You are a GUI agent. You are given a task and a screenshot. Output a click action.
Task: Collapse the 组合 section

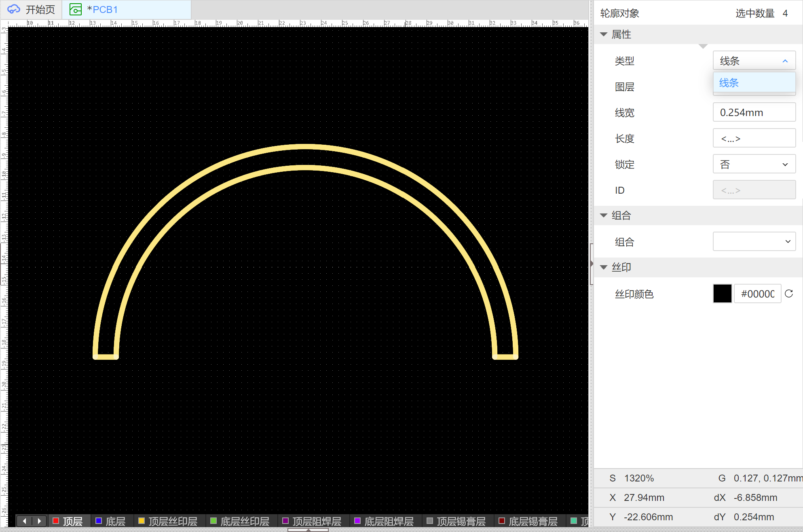pyautogui.click(x=604, y=215)
